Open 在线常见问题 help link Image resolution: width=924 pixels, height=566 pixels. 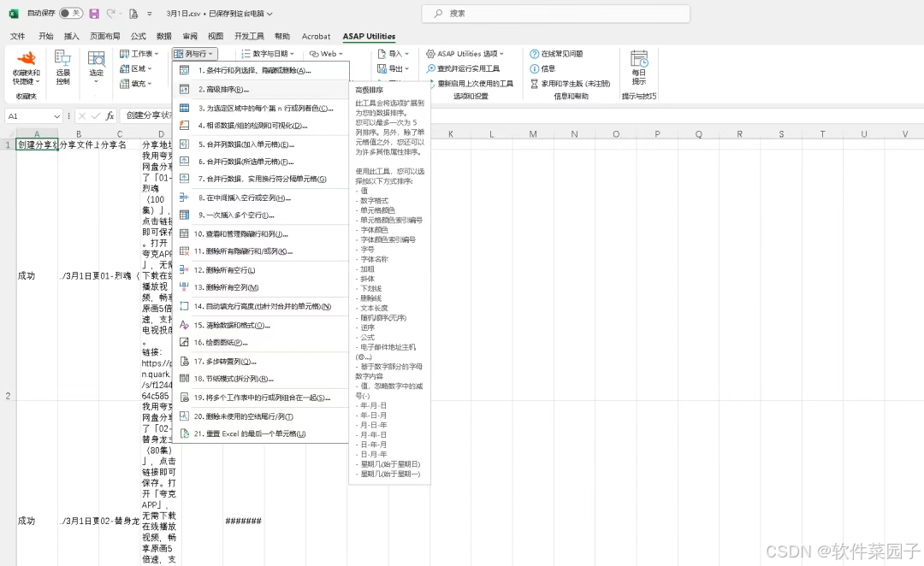click(x=556, y=54)
